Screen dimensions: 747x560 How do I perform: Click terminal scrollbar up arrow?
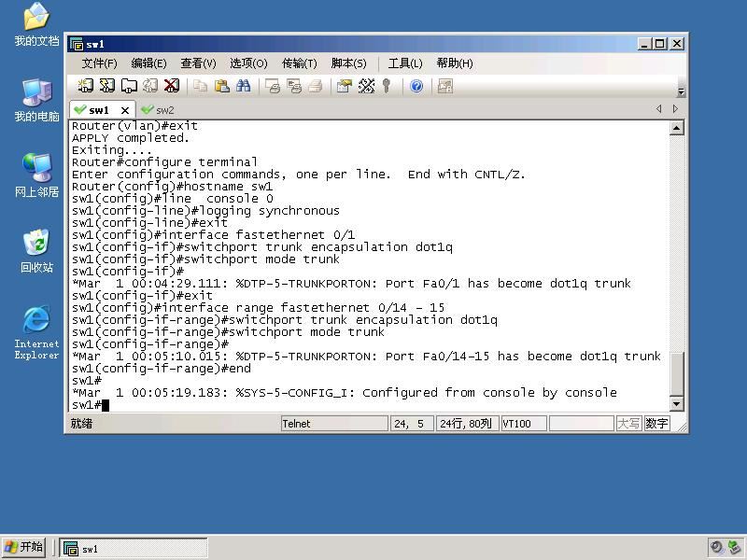click(677, 128)
